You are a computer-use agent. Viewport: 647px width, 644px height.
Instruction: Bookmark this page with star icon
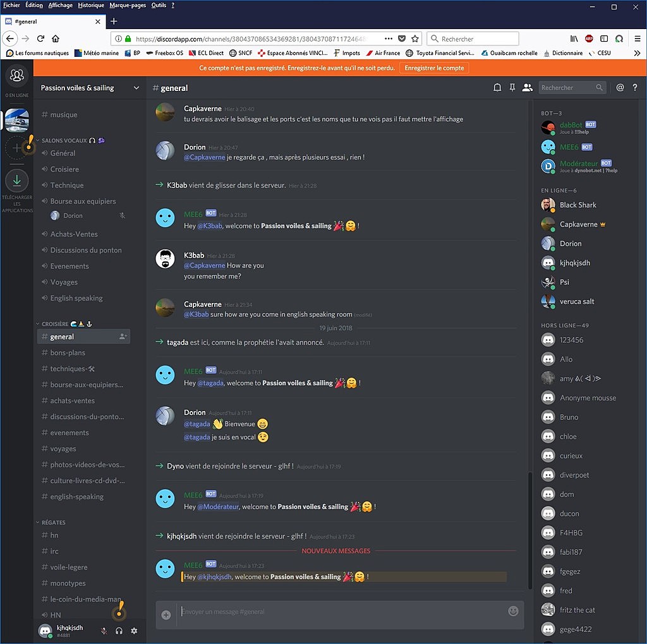click(415, 39)
